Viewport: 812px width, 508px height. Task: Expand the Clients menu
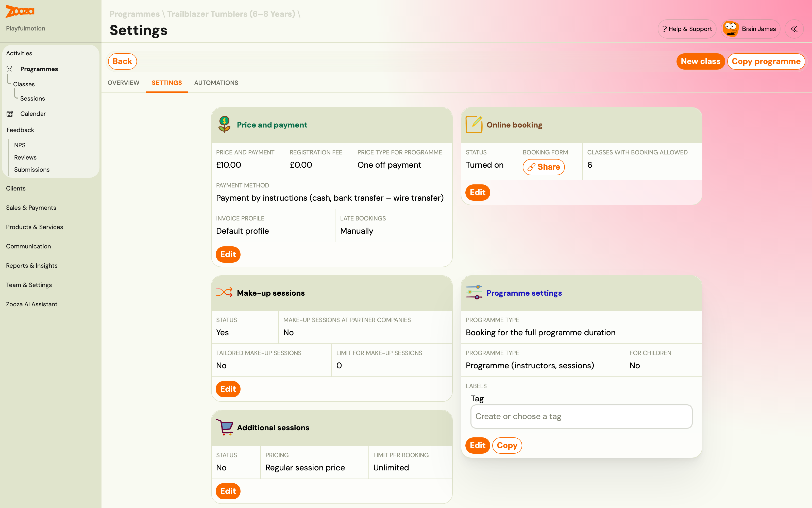[x=16, y=188]
